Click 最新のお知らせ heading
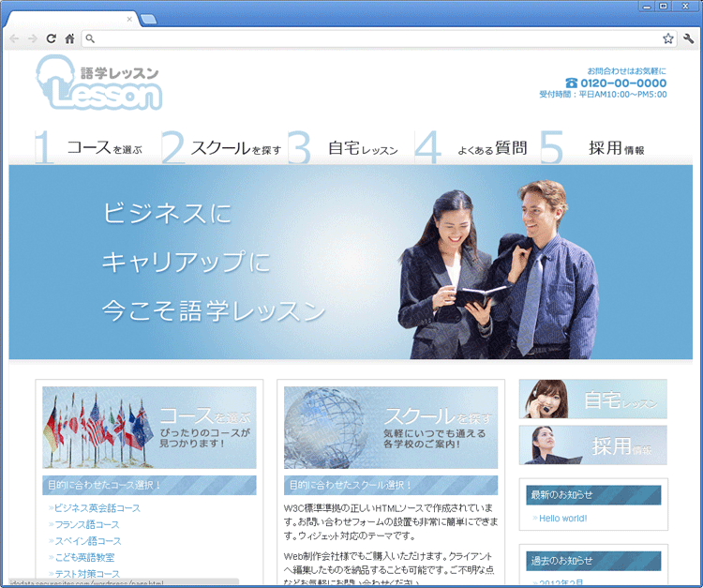The height and width of the screenshot is (588, 703). coord(593,495)
